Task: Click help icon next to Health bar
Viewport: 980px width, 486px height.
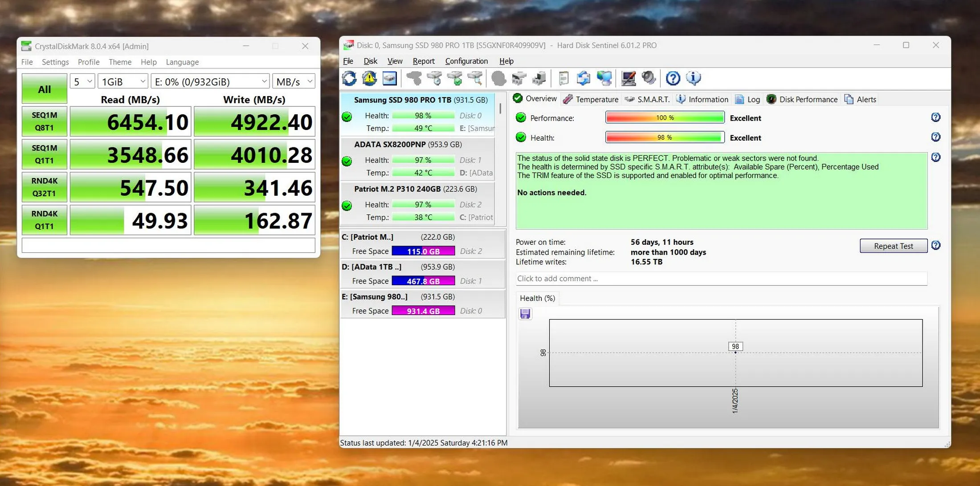Action: click(x=935, y=137)
